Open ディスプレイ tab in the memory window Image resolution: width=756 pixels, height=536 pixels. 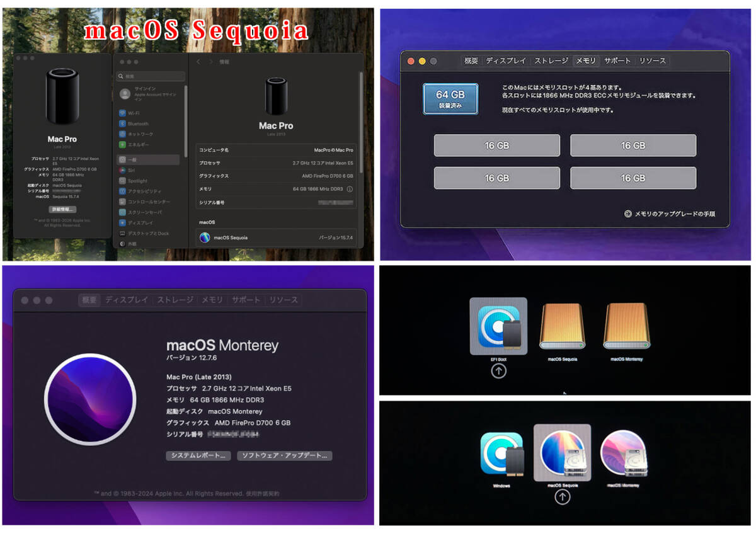pyautogui.click(x=506, y=60)
